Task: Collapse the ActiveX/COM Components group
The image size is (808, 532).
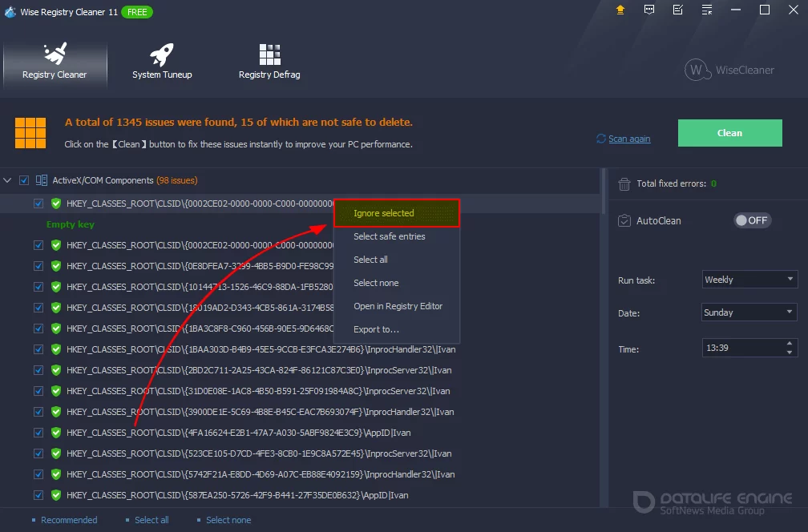Action: 8,180
